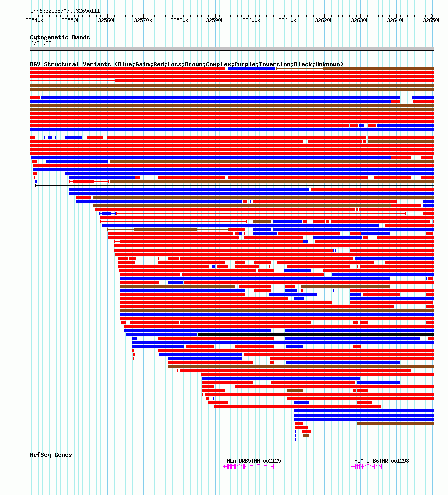Select the DGV Structural Variants track title

pos(186,64)
